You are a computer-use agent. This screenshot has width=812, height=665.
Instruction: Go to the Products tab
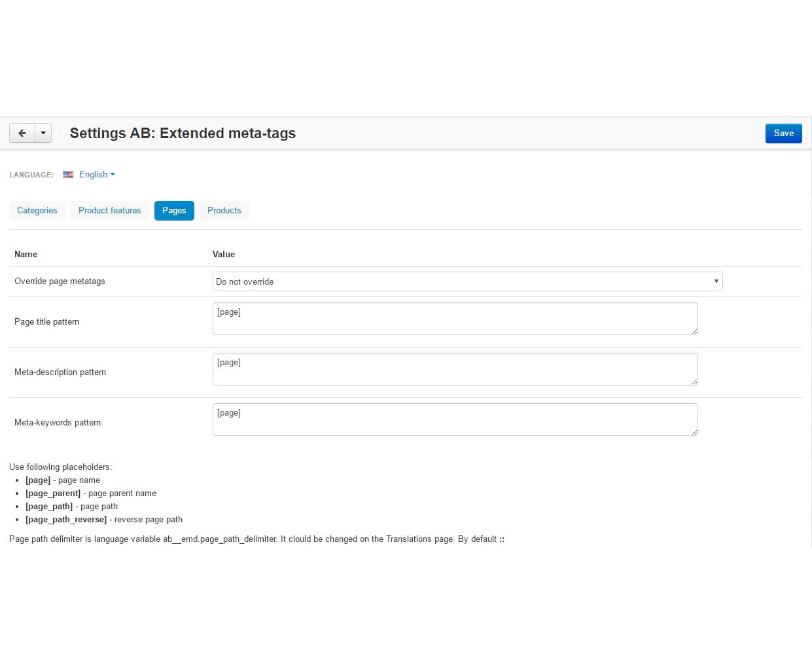coord(224,211)
